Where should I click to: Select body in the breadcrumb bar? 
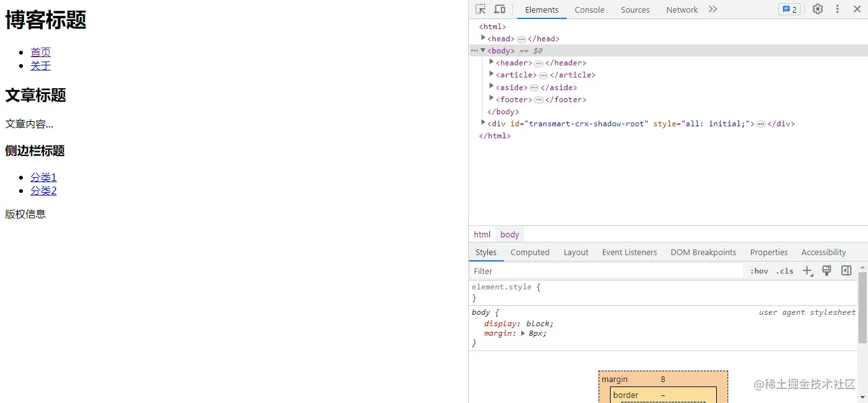click(510, 234)
